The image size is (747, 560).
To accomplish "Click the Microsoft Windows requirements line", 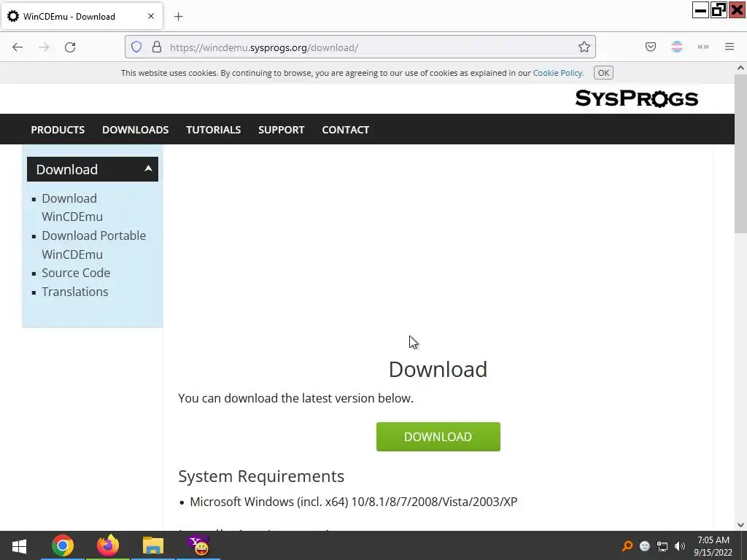I will pyautogui.click(x=354, y=502).
